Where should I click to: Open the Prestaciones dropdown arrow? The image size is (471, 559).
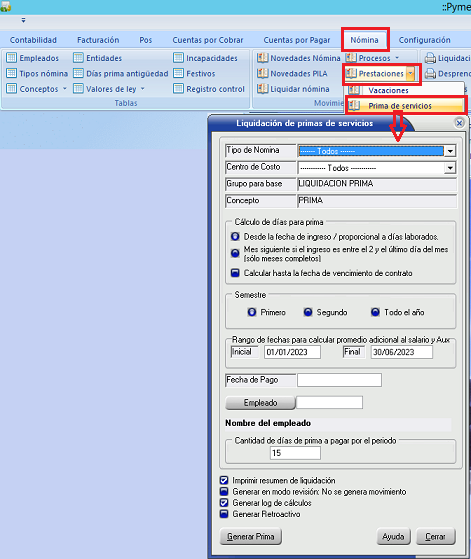(x=411, y=73)
